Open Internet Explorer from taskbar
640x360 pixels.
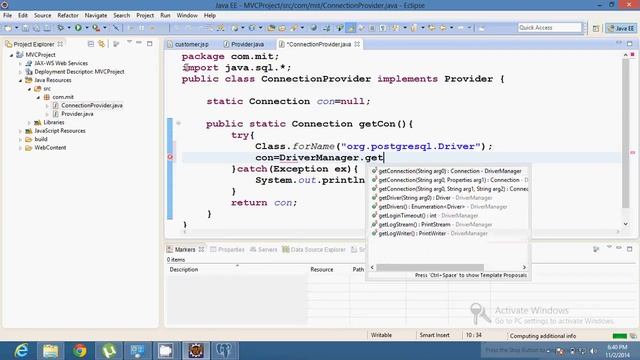click(21, 351)
